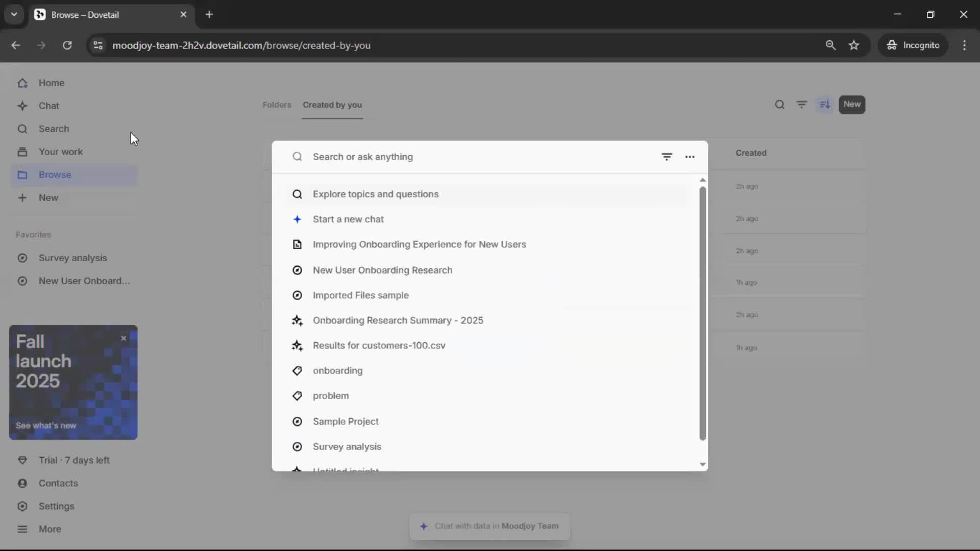The height and width of the screenshot is (551, 980).
Task: Click the filter icon in search dialog
Action: coord(667,157)
